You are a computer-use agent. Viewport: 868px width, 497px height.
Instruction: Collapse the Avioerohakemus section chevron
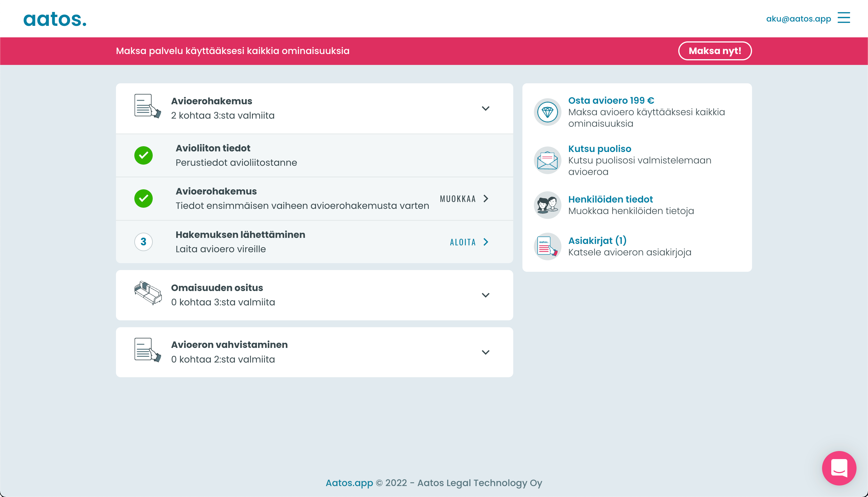point(486,109)
